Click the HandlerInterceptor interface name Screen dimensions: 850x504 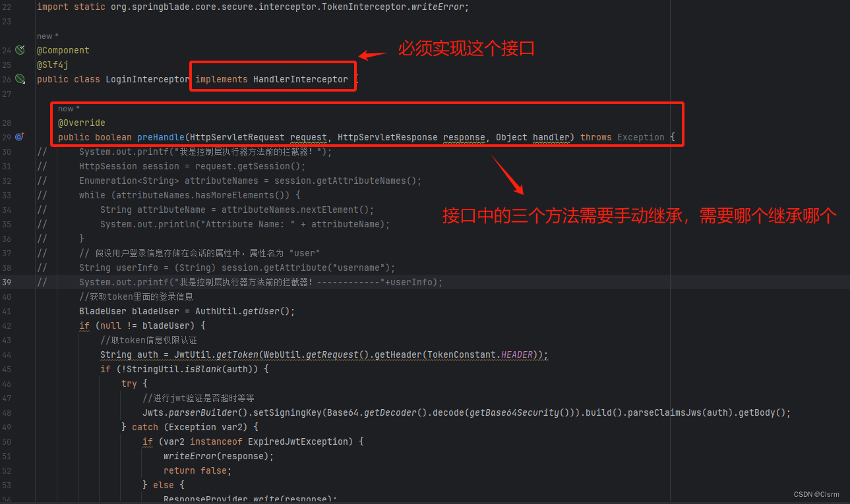tap(301, 79)
